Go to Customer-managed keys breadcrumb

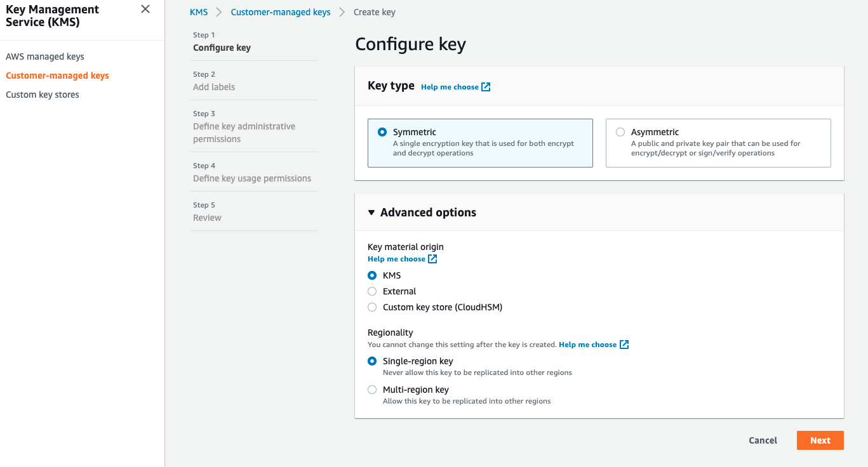tap(281, 12)
